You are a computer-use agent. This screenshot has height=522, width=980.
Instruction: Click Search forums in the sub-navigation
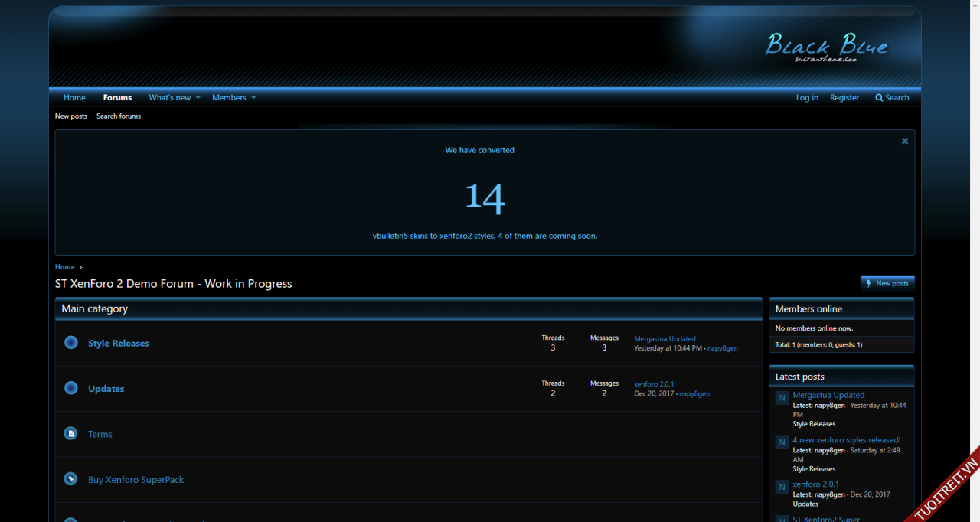coord(119,116)
